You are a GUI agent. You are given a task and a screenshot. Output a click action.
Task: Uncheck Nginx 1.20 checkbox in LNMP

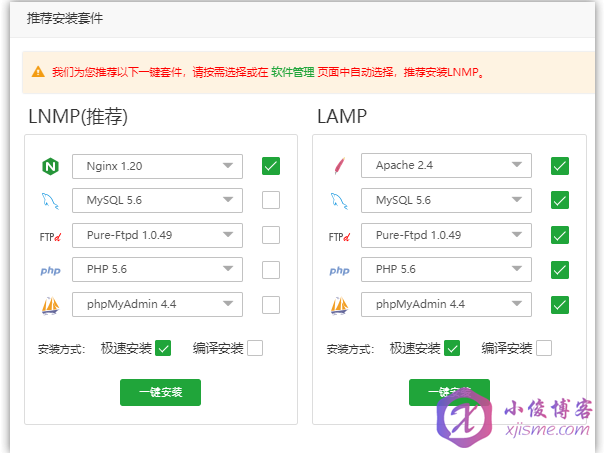[x=271, y=166]
